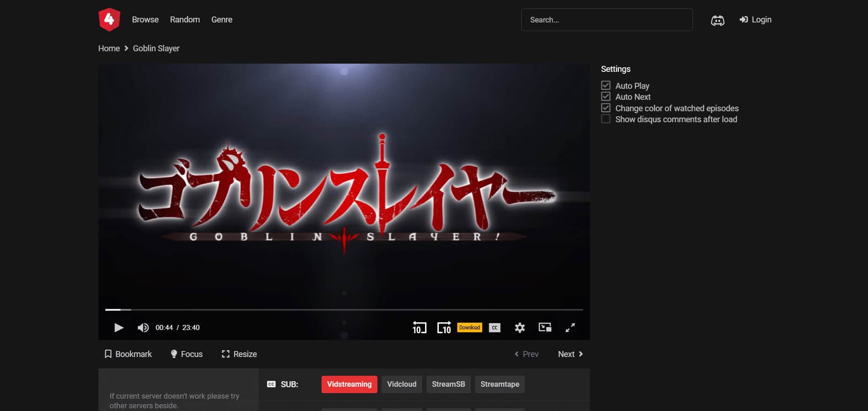This screenshot has width=868, height=411.
Task: Open the Genre menu
Action: (x=222, y=20)
